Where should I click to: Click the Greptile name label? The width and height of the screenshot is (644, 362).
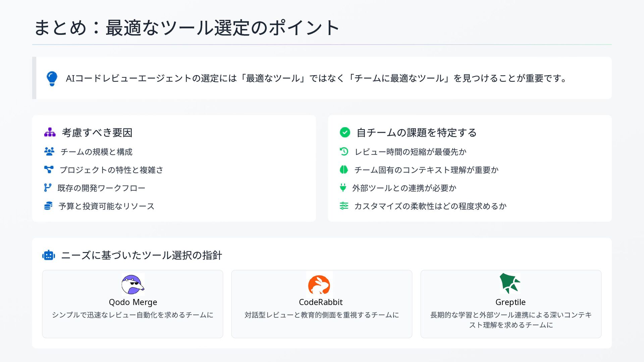pos(511,302)
